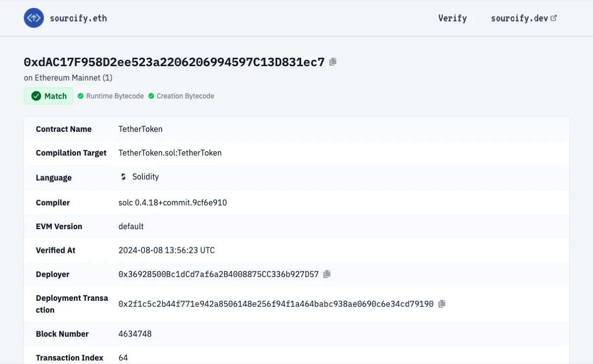Click the Block Number value '4634748'
The height and width of the screenshot is (364, 593).
tap(135, 334)
